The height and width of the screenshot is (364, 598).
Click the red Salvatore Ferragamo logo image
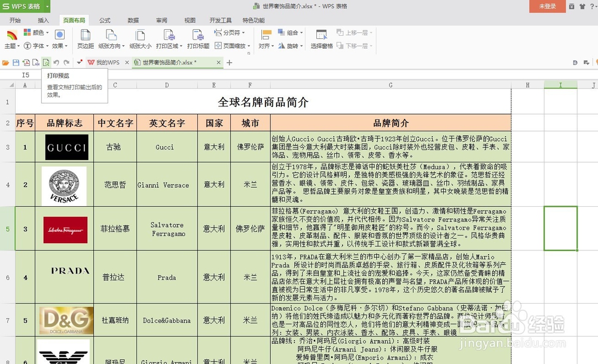(66, 230)
